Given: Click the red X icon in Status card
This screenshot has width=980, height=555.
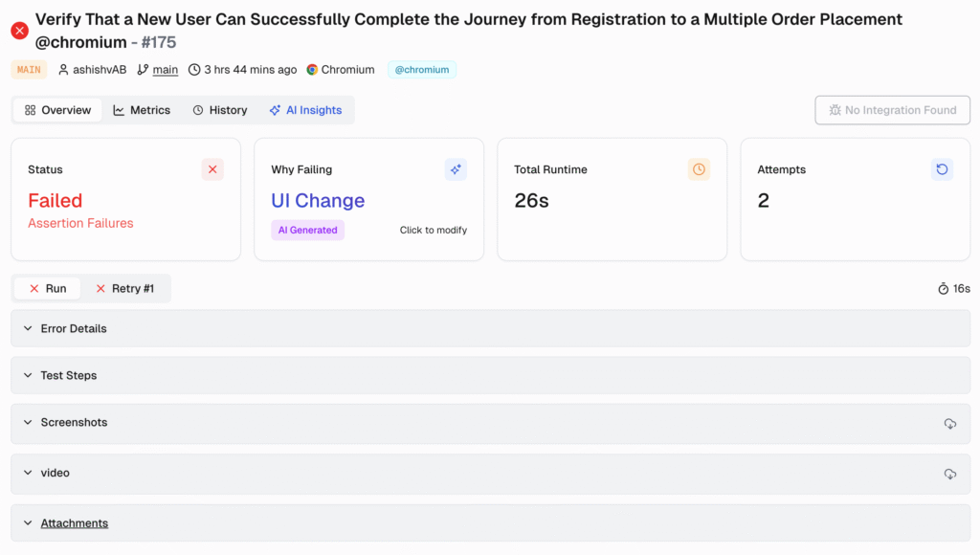Looking at the screenshot, I should pyautogui.click(x=212, y=169).
